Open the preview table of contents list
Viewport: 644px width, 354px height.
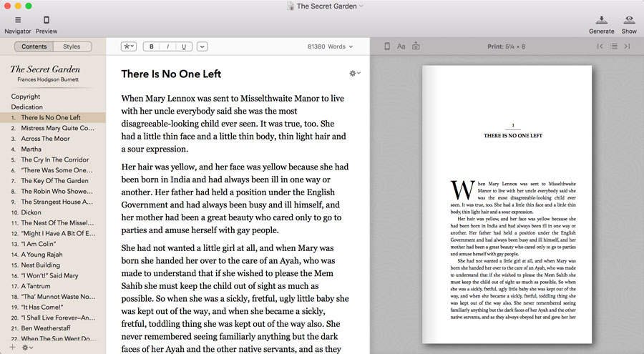[613, 46]
